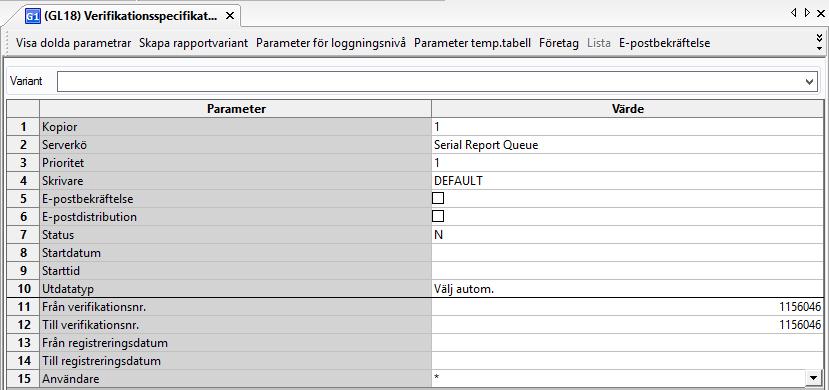The height and width of the screenshot is (390, 829).
Task: Click the Utdatatyp value Välj autom.
Action: pyautogui.click(x=464, y=289)
